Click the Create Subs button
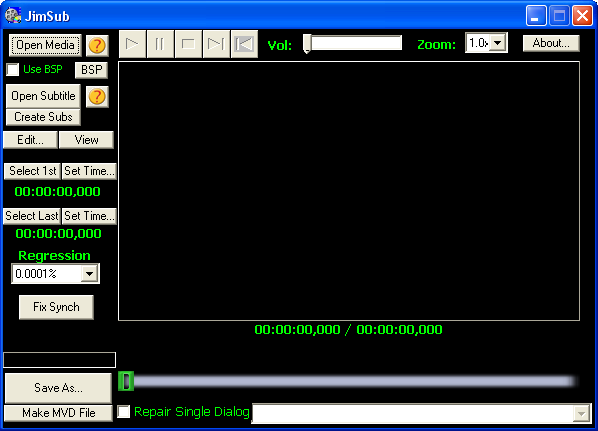Viewport: 598px width, 431px height. [43, 117]
